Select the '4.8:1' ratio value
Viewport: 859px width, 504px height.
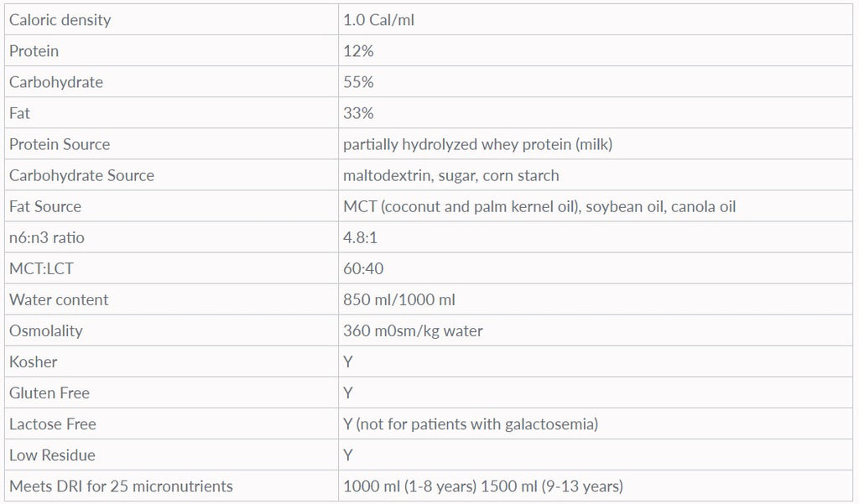(x=360, y=237)
